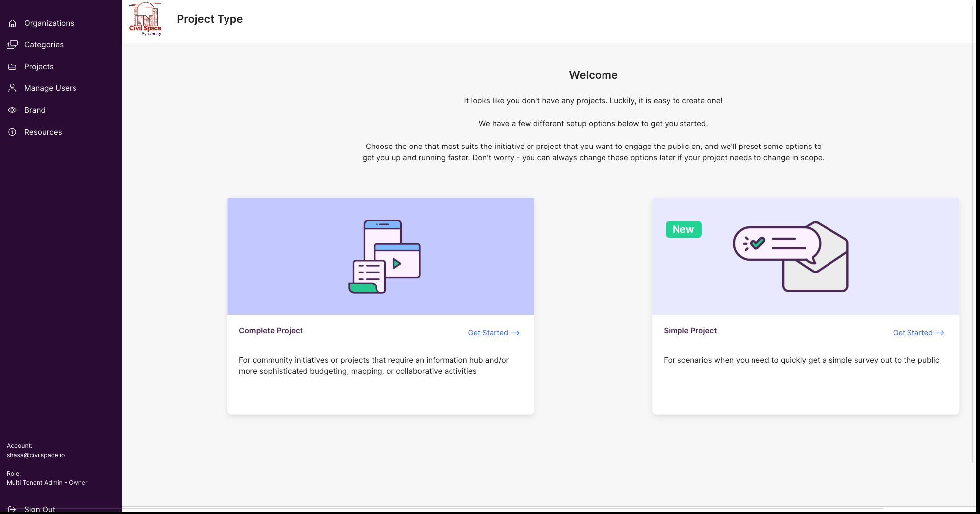Get Started with Simple Project
980x514 pixels.
tap(918, 333)
